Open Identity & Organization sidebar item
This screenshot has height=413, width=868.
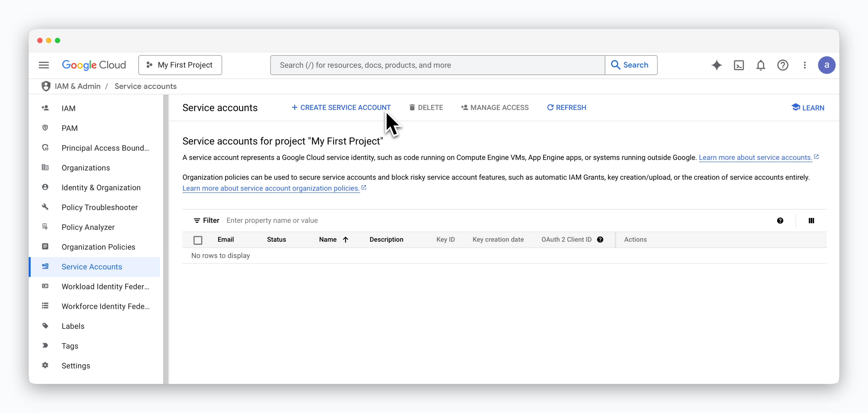click(94, 188)
